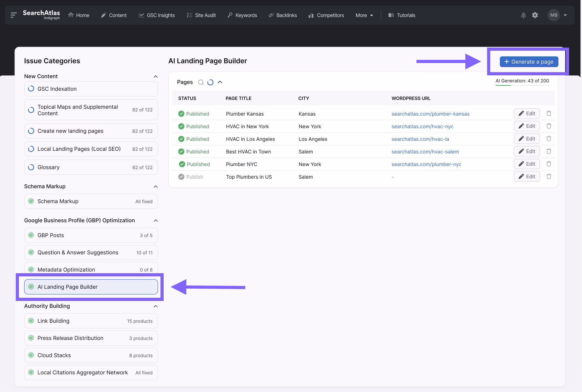This screenshot has height=392, width=582.
Task: Click the MB user avatar
Action: (x=554, y=15)
